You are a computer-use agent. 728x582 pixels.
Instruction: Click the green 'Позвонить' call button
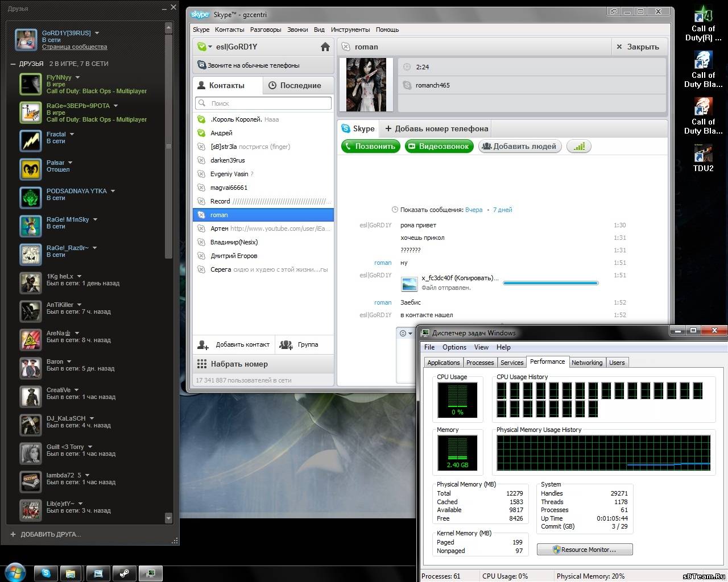coord(370,146)
